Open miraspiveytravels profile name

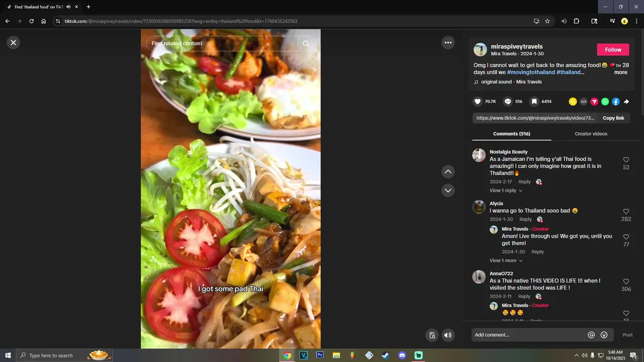[517, 47]
